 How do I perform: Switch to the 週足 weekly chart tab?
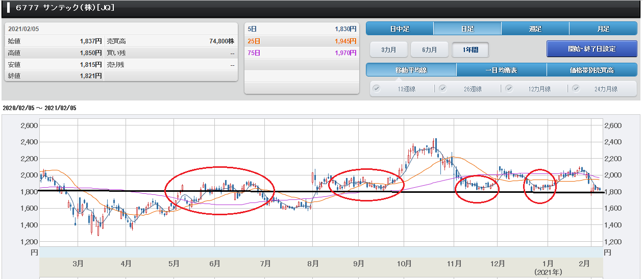coord(535,29)
